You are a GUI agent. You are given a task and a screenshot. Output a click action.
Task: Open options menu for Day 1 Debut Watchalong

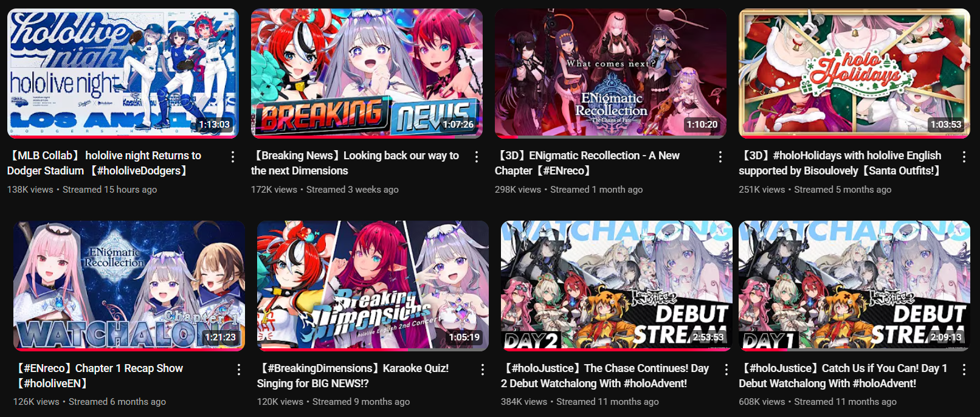(x=964, y=370)
